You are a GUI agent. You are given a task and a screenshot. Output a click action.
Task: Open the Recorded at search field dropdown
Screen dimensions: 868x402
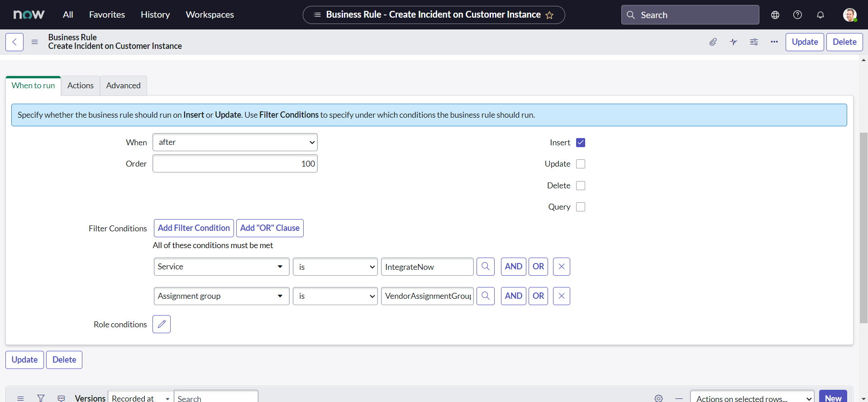tap(141, 397)
